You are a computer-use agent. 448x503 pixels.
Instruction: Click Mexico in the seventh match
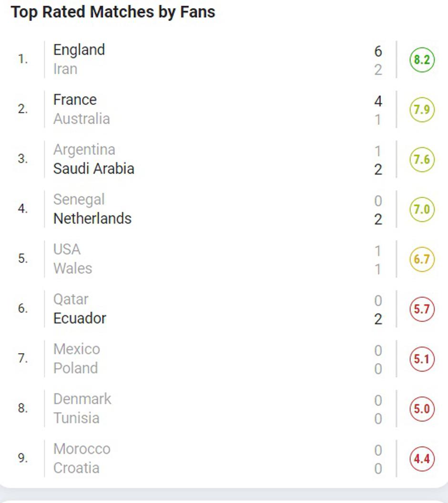77,349
